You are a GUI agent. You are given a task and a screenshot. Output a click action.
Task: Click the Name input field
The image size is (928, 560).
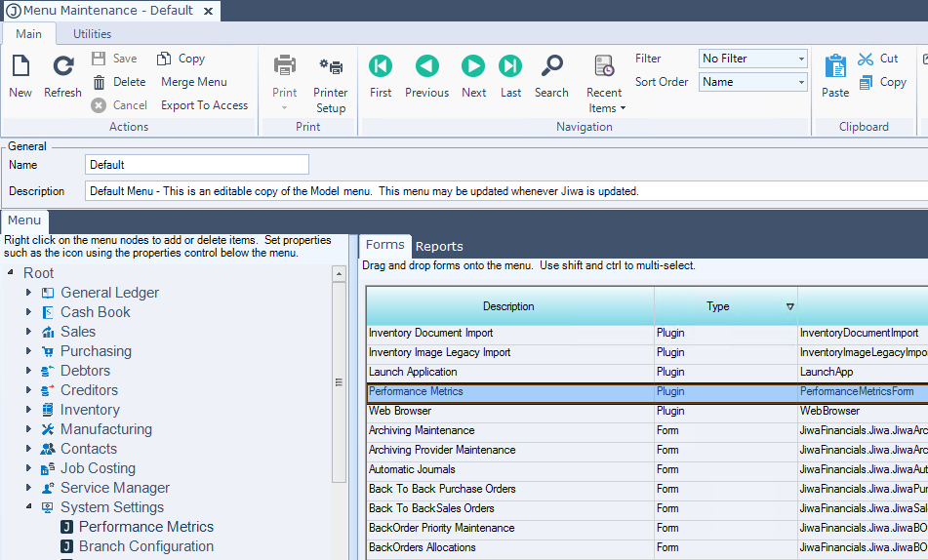(x=197, y=165)
